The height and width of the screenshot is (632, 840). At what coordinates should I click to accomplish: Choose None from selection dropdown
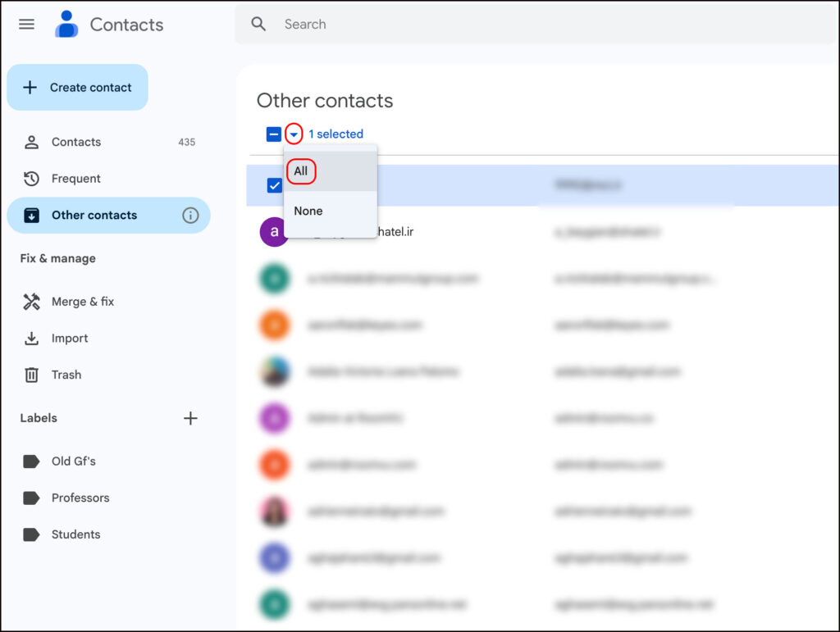pos(308,211)
